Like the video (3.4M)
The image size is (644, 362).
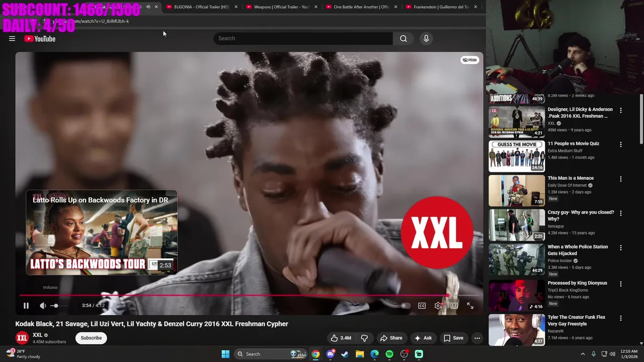pos(340,338)
